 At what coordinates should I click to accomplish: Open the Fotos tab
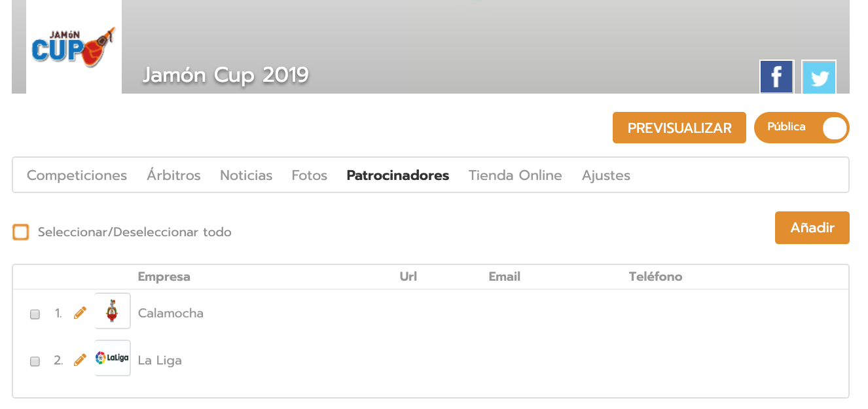(x=310, y=175)
